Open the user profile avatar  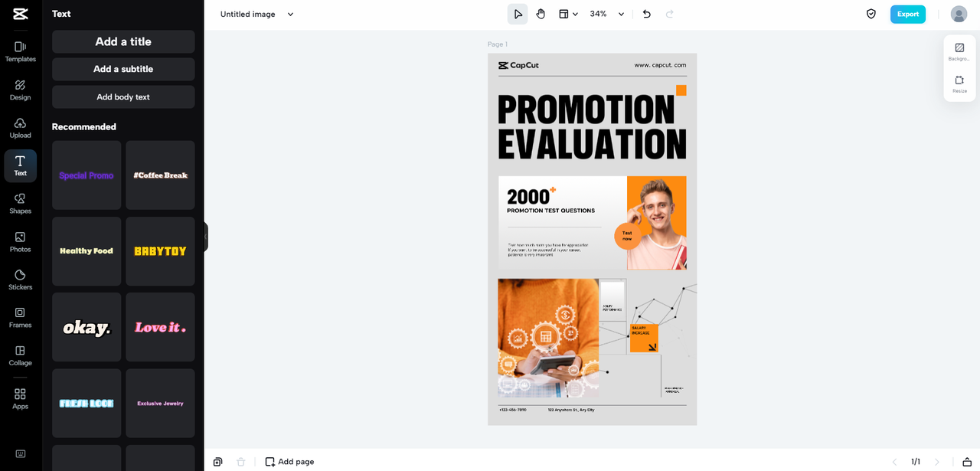pyautogui.click(x=959, y=14)
